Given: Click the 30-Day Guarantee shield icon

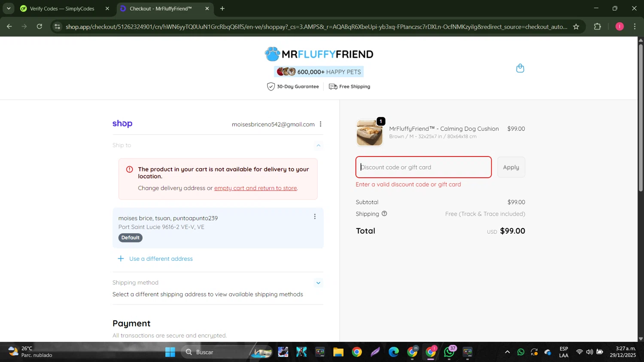Looking at the screenshot, I should pyautogui.click(x=271, y=87).
